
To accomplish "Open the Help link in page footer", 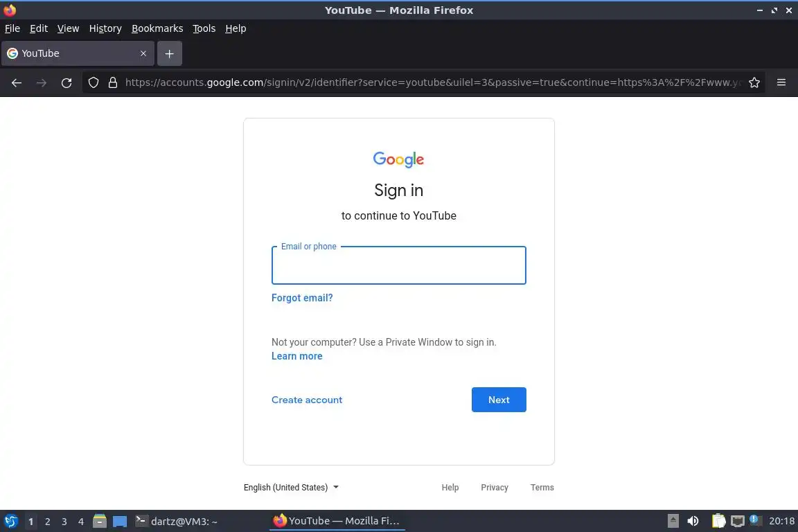I will click(450, 487).
